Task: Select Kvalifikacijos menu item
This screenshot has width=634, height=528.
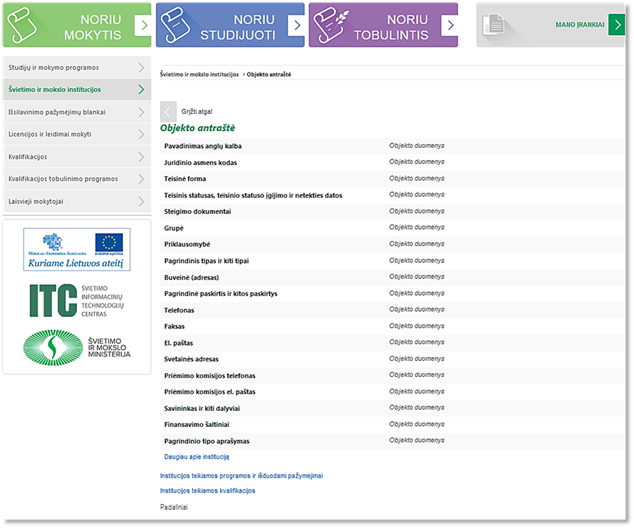Action: [x=77, y=156]
